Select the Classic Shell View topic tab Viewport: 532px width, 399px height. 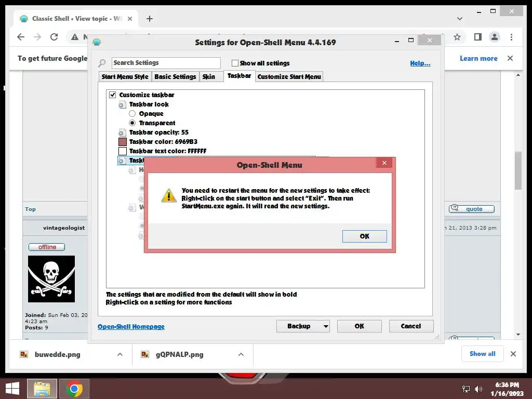coord(76,19)
